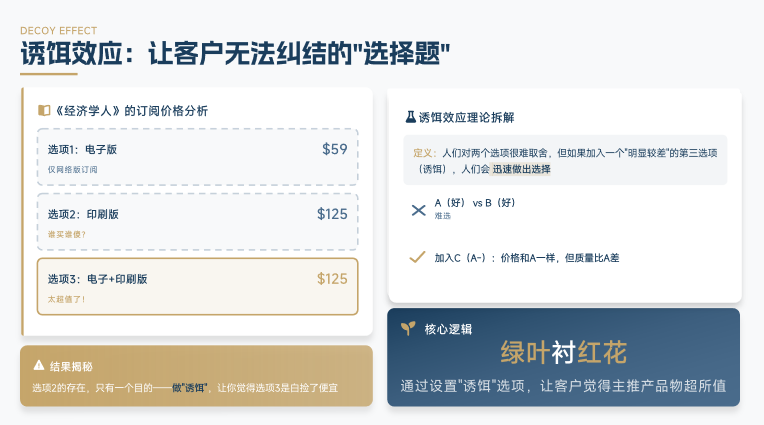This screenshot has width=764, height=425.
Task: Click the warning triangle icon beside 结果揭秘
Action: (39, 366)
